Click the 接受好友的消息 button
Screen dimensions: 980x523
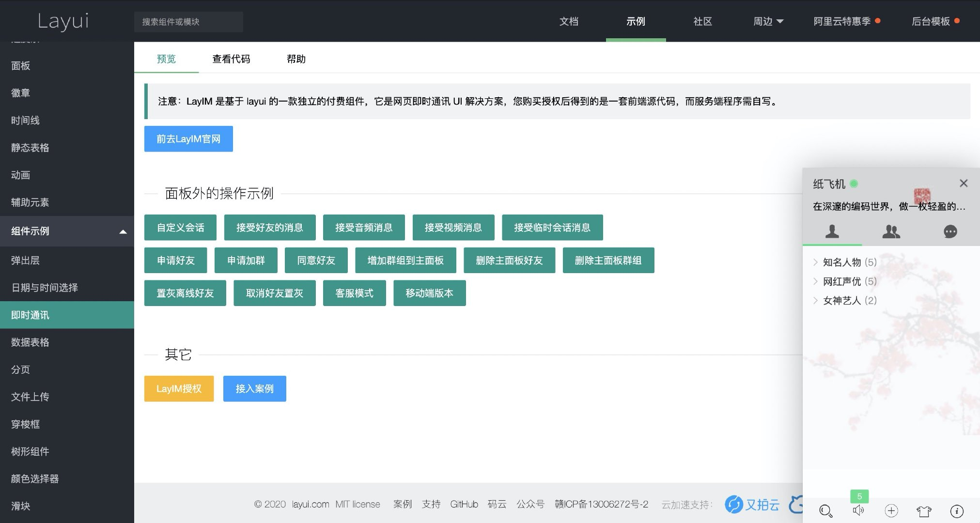pyautogui.click(x=270, y=228)
